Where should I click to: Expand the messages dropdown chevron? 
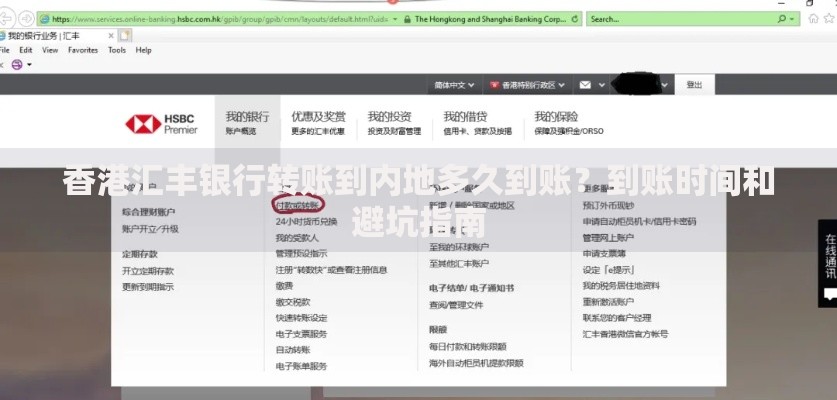pos(602,85)
